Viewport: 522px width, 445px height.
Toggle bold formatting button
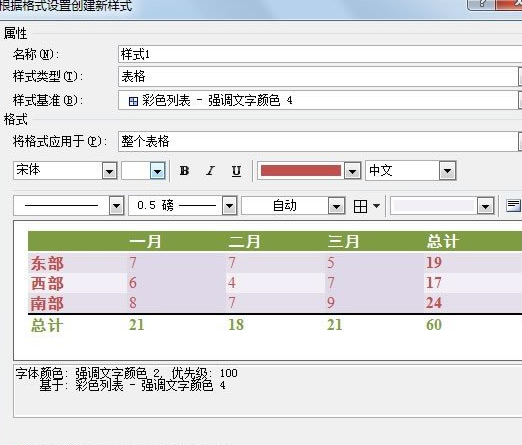184,171
